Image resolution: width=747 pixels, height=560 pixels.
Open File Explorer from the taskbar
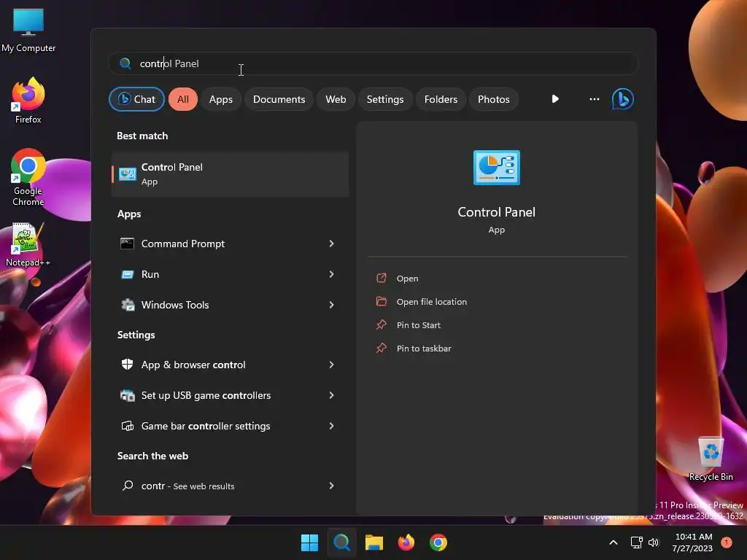pyautogui.click(x=374, y=542)
